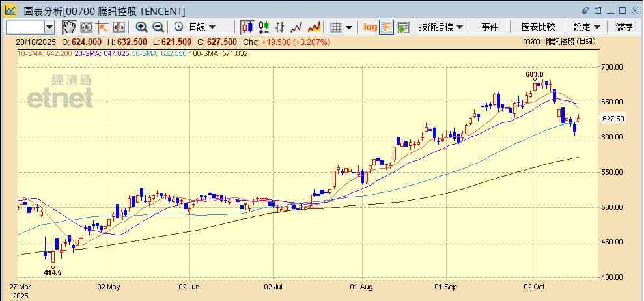Switch to candlestick chart type
Image resolution: width=644 pixels, height=301 pixels.
(247, 27)
